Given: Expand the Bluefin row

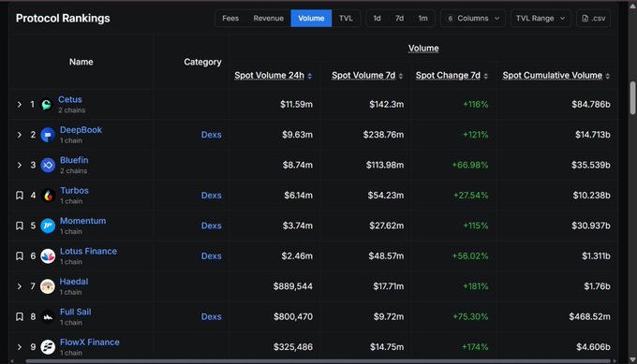Looking at the screenshot, I should (x=19, y=166).
